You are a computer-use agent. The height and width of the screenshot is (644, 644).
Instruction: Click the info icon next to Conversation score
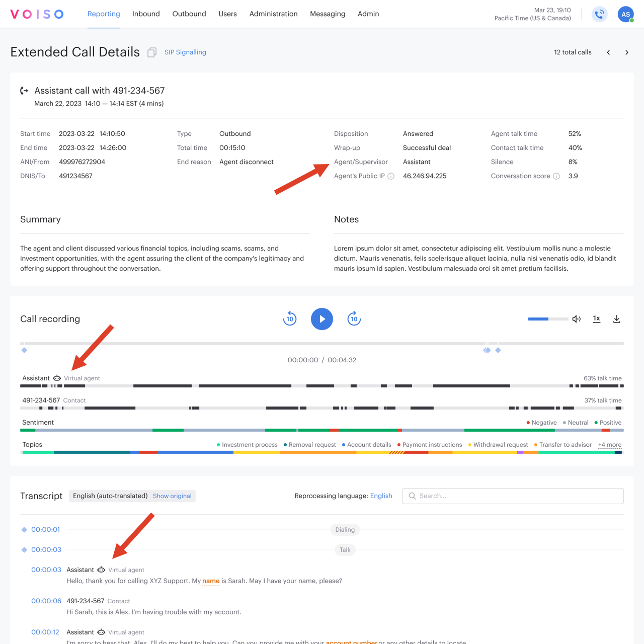pos(556,176)
